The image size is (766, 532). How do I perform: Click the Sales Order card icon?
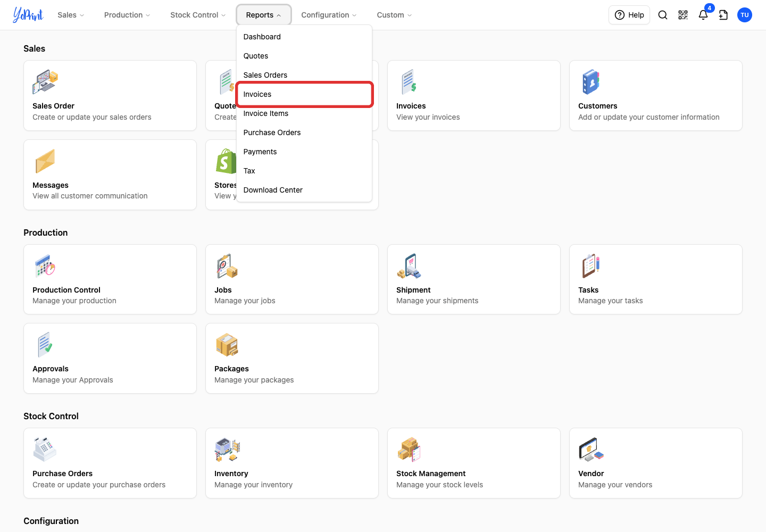tap(45, 82)
